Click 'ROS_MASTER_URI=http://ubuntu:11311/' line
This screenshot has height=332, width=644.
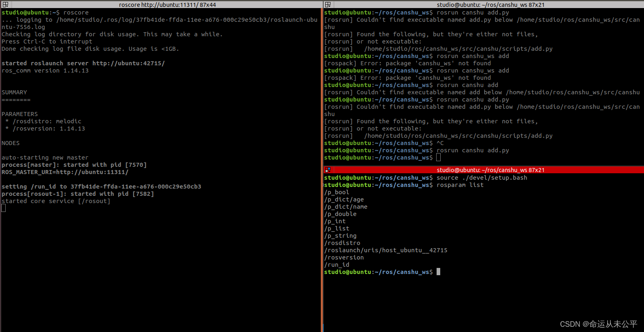(x=65, y=172)
